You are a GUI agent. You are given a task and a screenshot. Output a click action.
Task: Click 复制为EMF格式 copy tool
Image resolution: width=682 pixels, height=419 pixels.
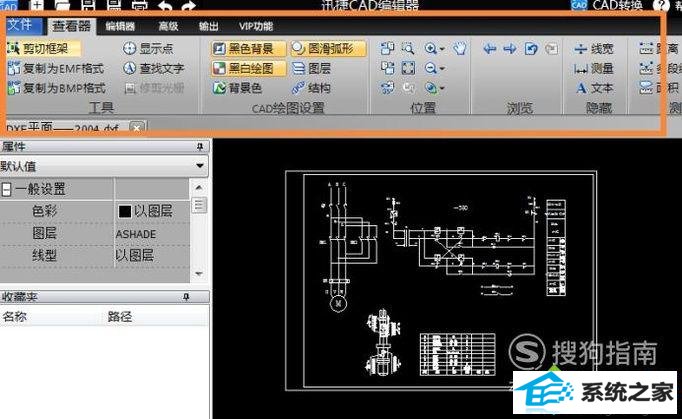tap(56, 68)
